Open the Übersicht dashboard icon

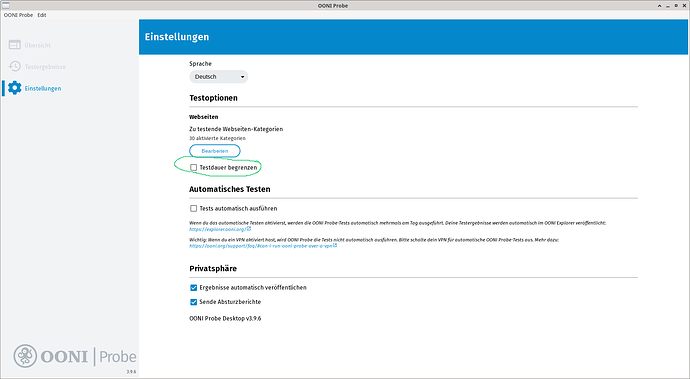pyautogui.click(x=15, y=45)
